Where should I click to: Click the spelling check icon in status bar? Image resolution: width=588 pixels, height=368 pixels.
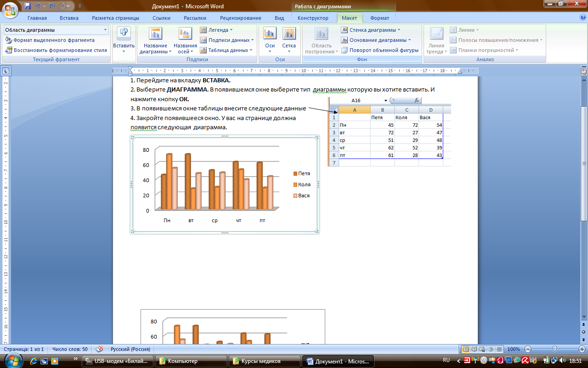click(x=98, y=349)
